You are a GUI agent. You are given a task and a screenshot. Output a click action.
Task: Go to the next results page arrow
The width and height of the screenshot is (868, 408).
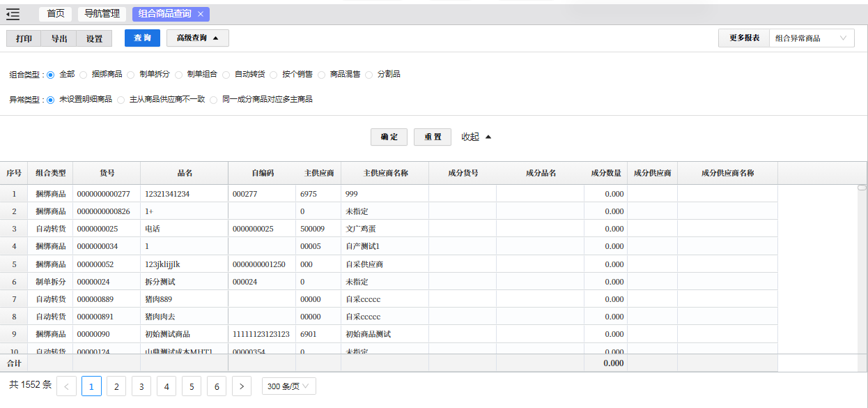(x=242, y=386)
